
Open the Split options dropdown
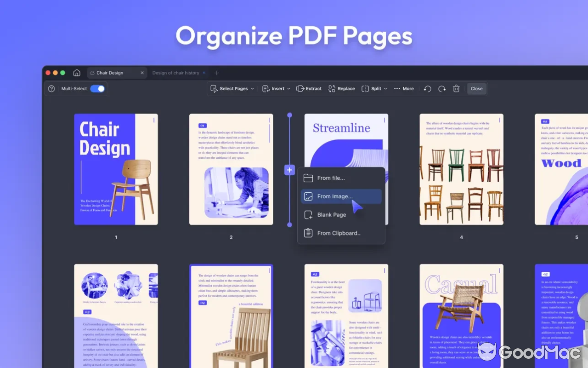click(374, 88)
